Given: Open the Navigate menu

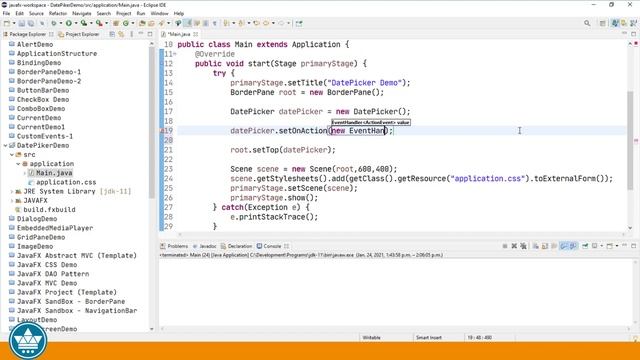Looking at the screenshot, I should coord(82,13).
